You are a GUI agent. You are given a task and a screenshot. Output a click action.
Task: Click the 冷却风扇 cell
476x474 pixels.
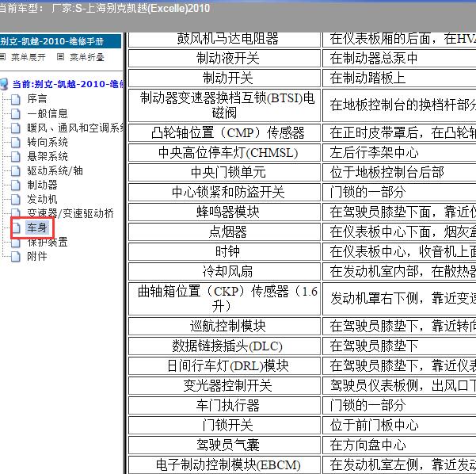(x=224, y=271)
